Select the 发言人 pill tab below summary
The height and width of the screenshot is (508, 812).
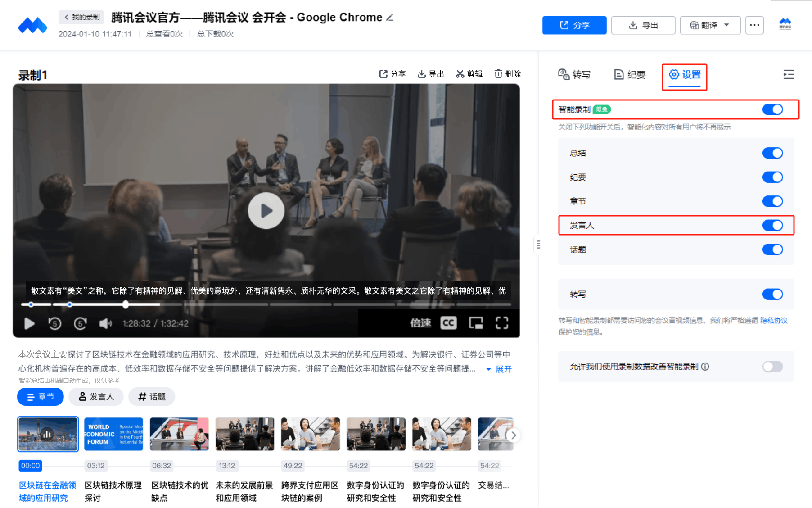(x=96, y=397)
